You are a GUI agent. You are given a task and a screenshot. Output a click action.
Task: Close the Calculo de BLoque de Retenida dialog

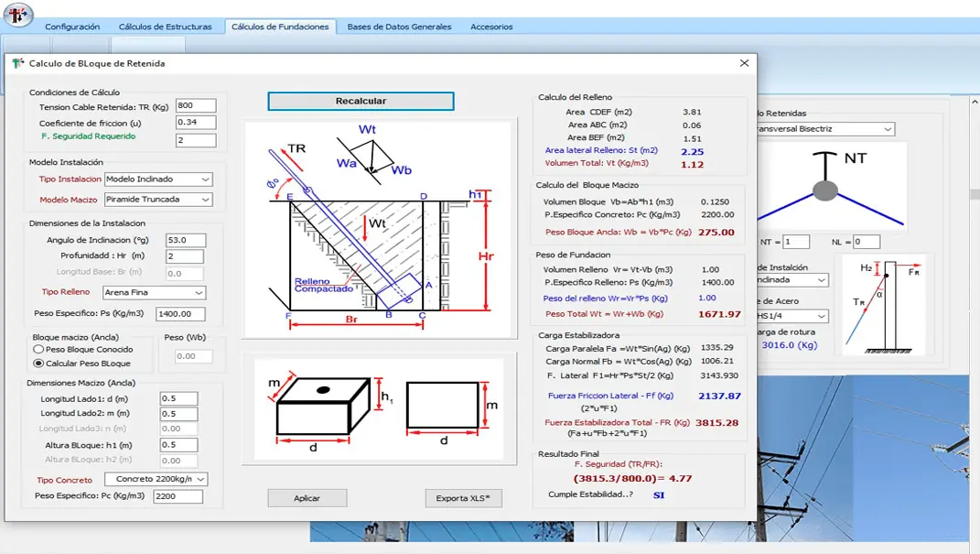click(744, 63)
